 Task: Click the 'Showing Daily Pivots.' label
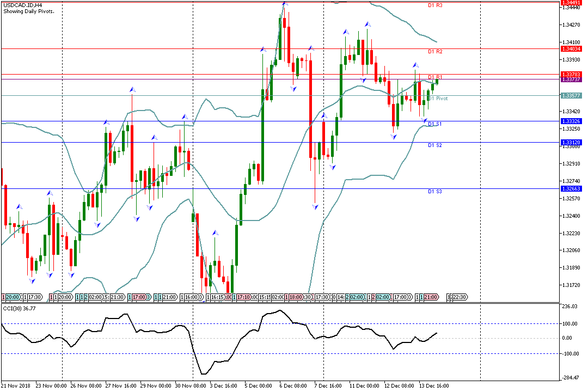29,11
